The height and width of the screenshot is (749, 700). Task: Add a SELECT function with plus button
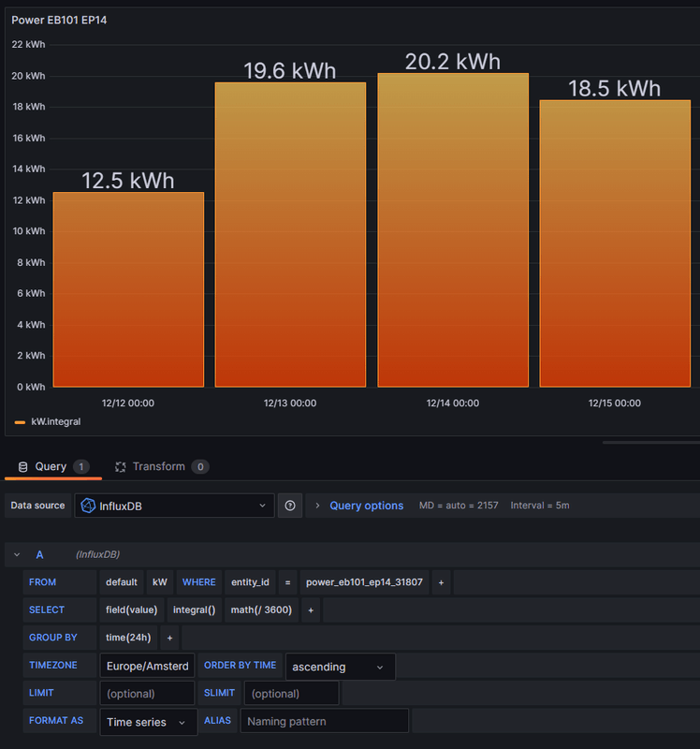coord(311,610)
